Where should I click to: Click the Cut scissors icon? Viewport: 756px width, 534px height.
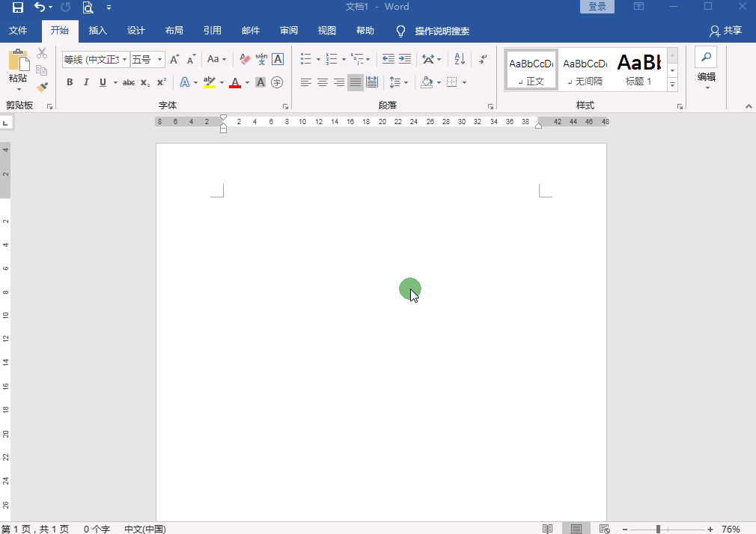coord(42,53)
